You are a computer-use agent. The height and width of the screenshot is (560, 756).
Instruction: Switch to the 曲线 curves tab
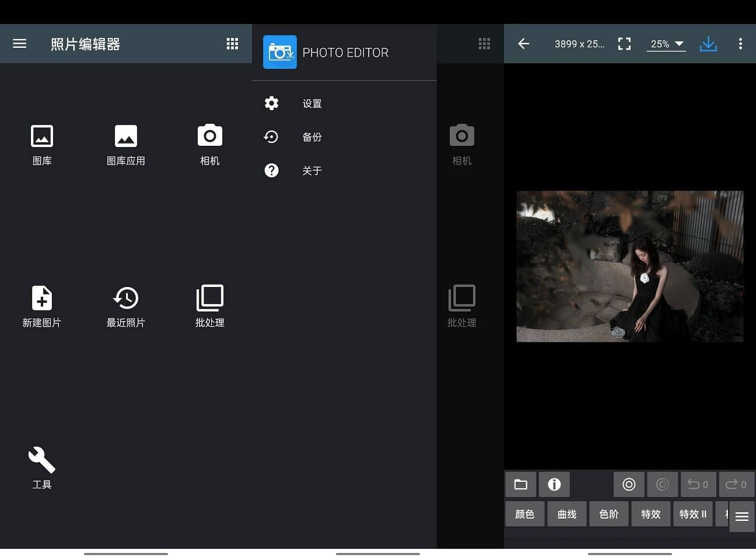tap(566, 513)
